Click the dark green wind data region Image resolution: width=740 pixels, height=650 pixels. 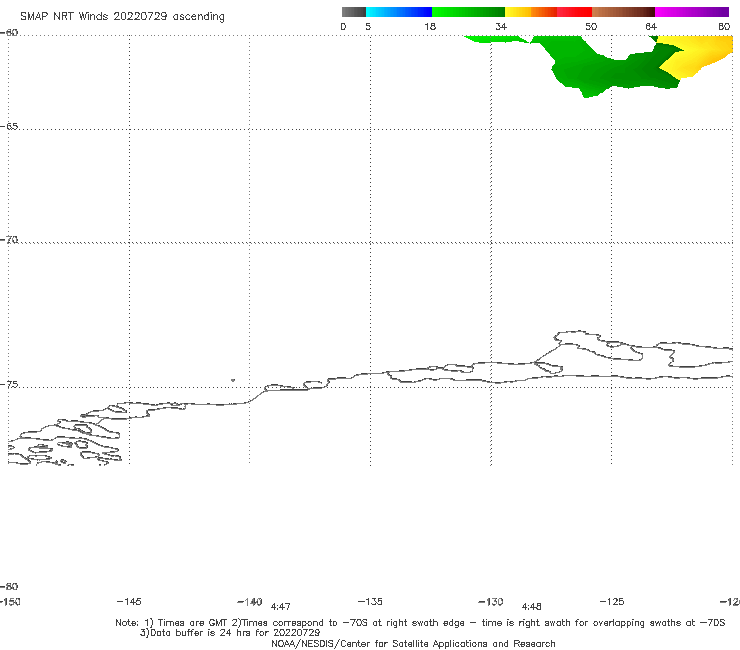coord(609,71)
